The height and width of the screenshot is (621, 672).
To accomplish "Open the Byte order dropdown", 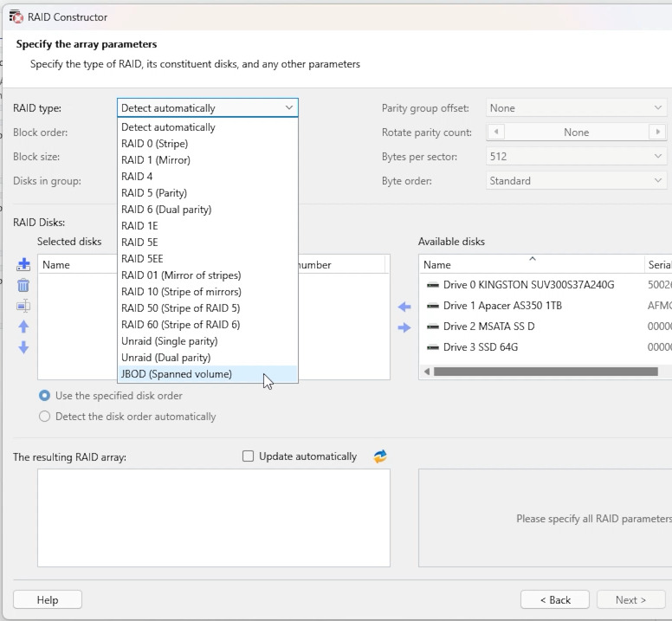I will (576, 181).
